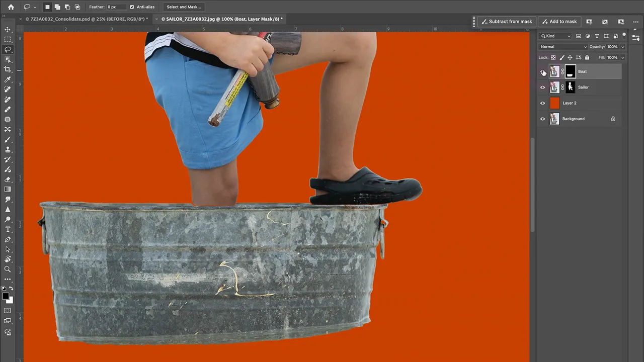Switch to the SAILOR_7Z3A0032.jpg tab
The image size is (644, 362).
coord(222,19)
